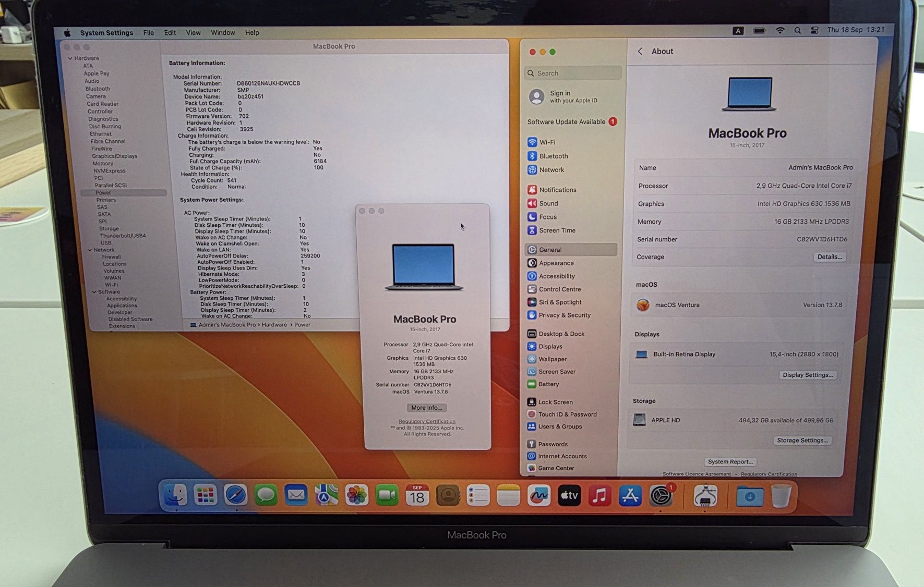924x587 pixels.
Task: Open Display Settings... button
Action: [808, 375]
